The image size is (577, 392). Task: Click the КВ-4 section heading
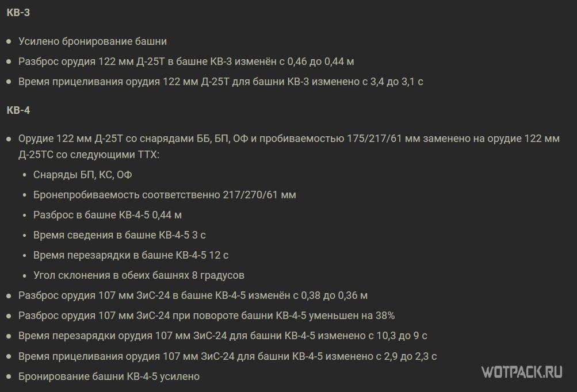pyautogui.click(x=18, y=110)
